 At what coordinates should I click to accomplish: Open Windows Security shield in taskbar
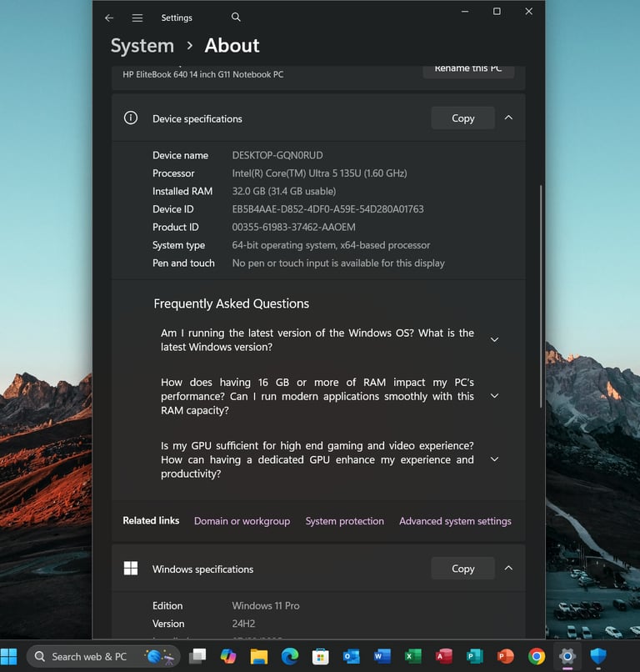click(598, 656)
